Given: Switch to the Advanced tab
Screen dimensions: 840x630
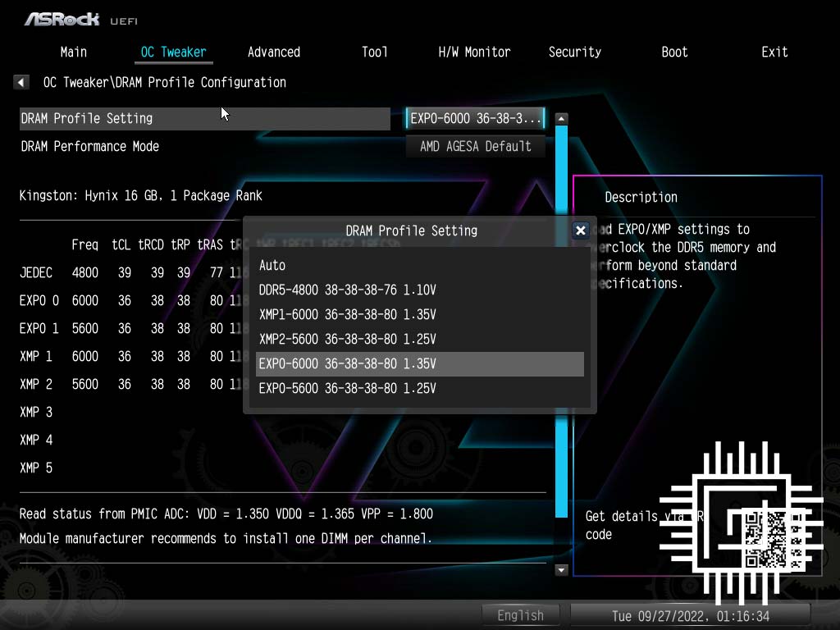Looking at the screenshot, I should (274, 52).
